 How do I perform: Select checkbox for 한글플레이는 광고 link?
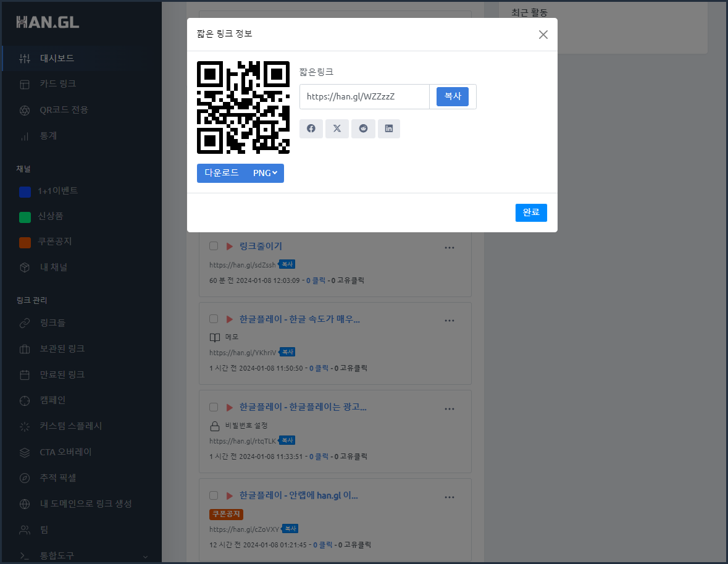214,407
